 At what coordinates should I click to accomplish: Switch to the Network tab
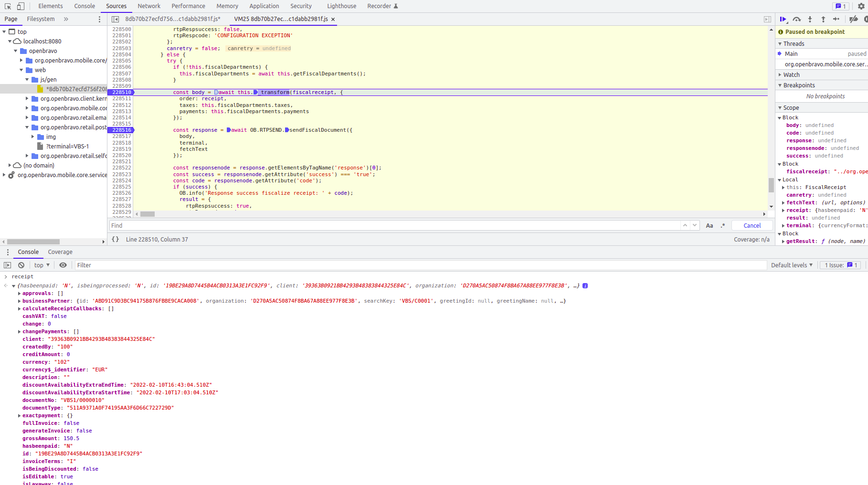tap(149, 6)
